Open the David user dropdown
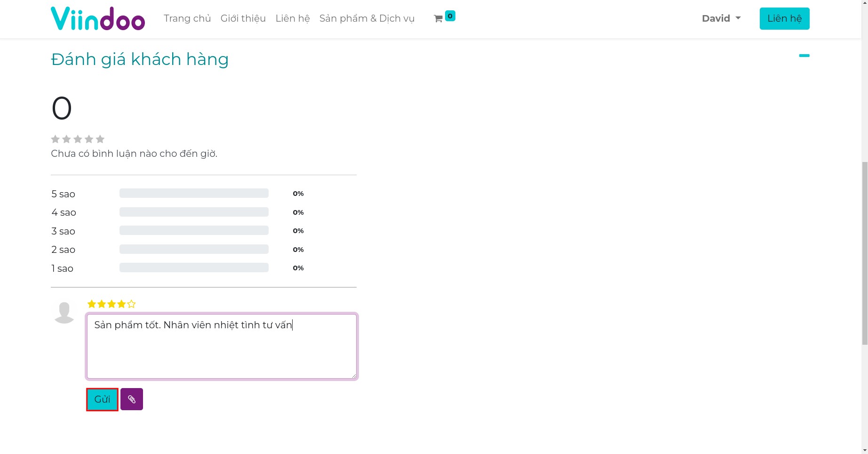This screenshot has width=868, height=454. pos(721,18)
